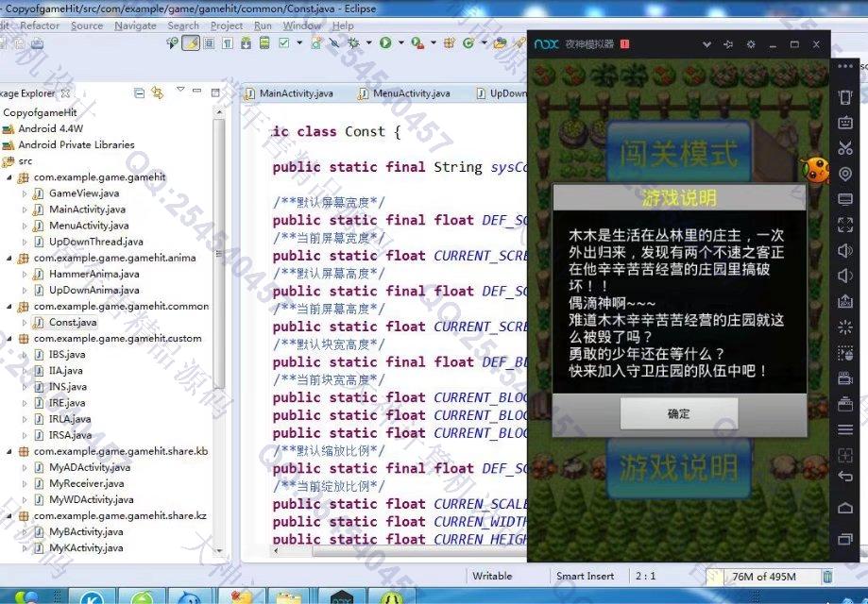Open the Android SDK Manager icon
The image size is (868, 604).
click(247, 42)
